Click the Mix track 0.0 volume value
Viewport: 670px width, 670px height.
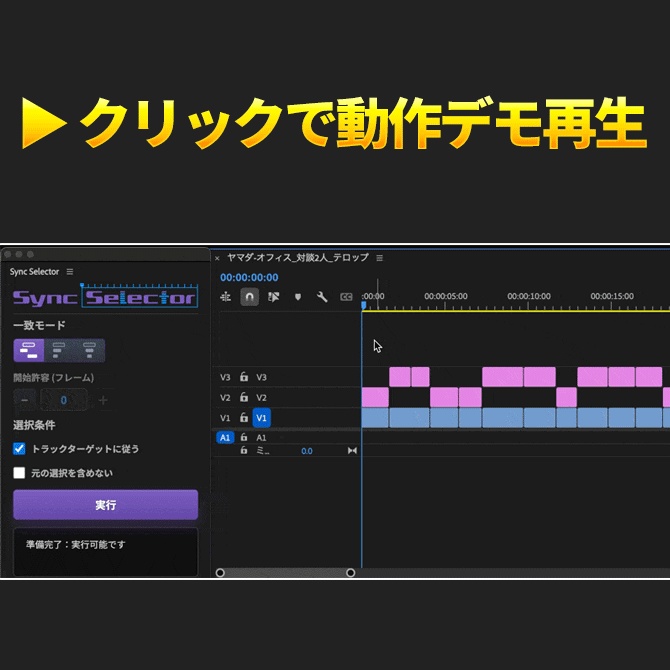307,451
